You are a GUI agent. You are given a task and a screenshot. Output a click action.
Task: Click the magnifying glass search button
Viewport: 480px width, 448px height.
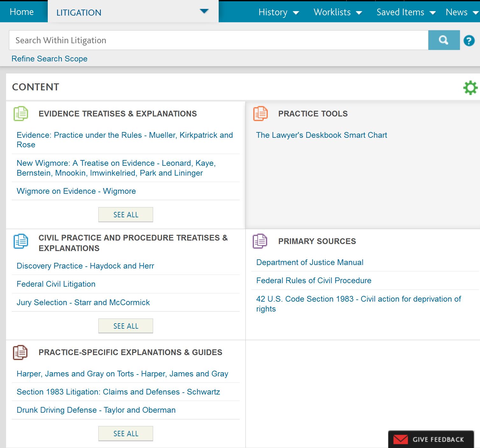tap(444, 40)
